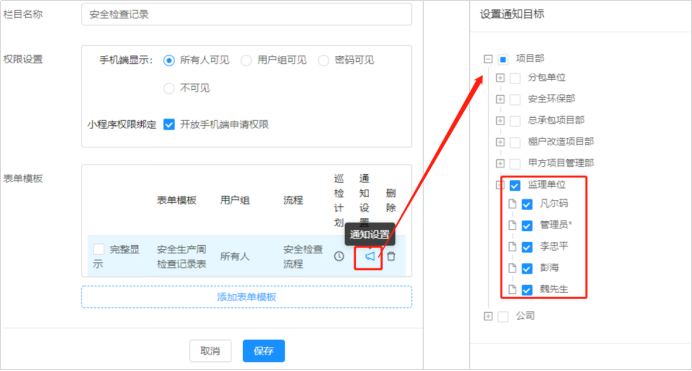Uncheck the 管理员 checkbox

[x=527, y=225]
